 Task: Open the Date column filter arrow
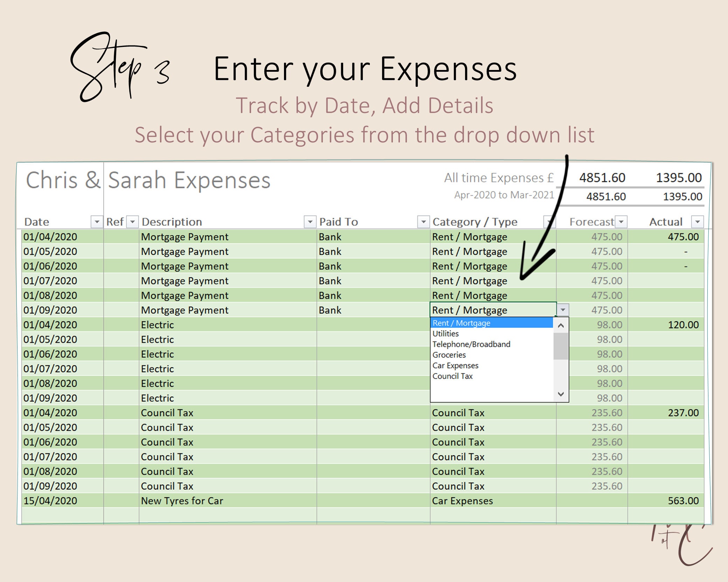[x=97, y=221]
